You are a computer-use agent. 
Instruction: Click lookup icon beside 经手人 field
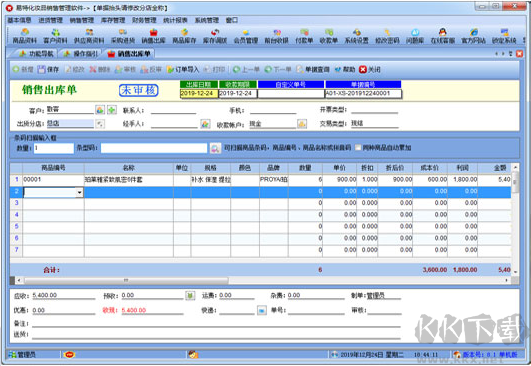[205, 124]
